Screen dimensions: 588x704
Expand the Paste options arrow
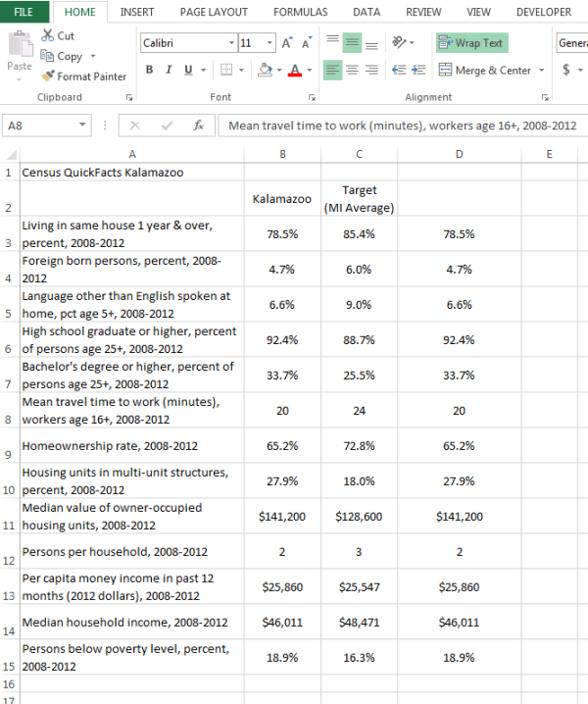pyautogui.click(x=19, y=80)
